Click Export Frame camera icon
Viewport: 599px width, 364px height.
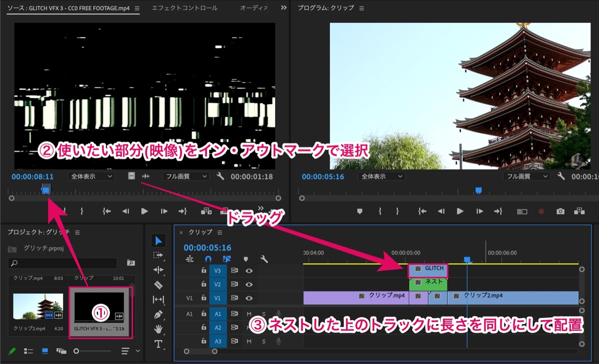pyautogui.click(x=561, y=211)
